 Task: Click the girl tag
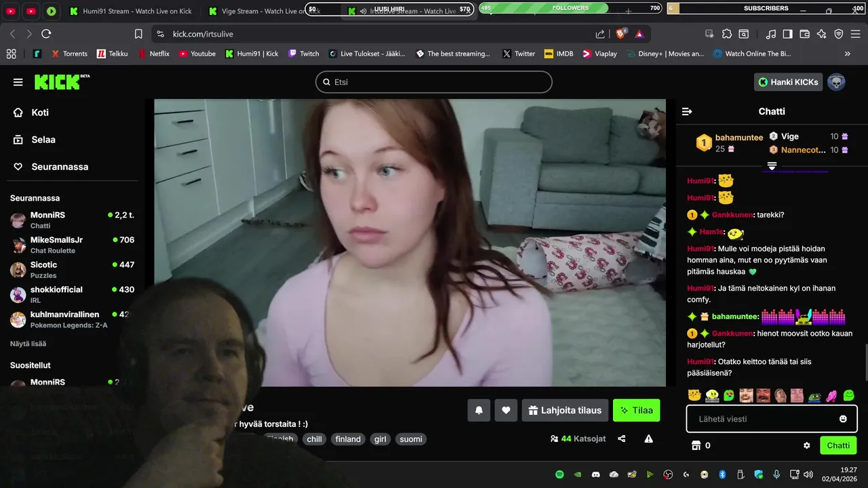coord(380,439)
